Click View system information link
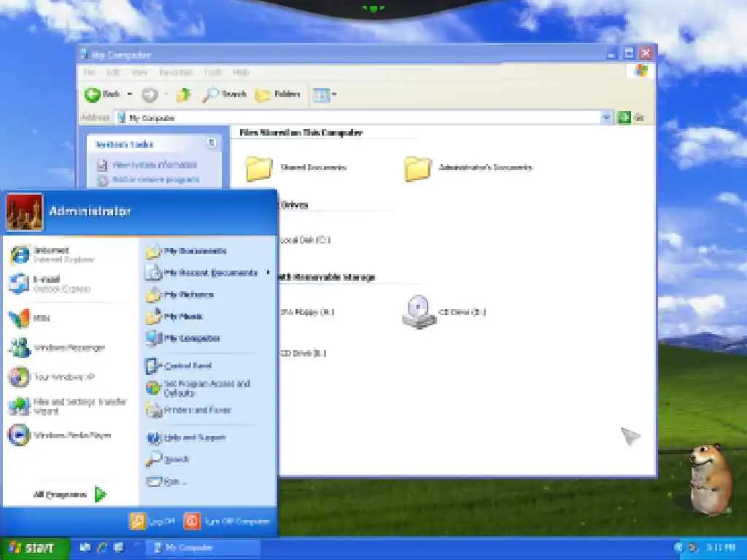Image resolution: width=747 pixels, height=560 pixels. (155, 165)
